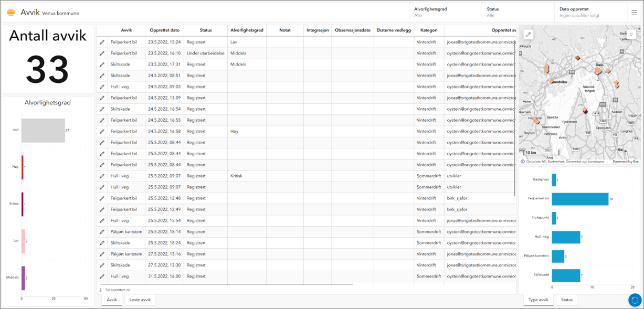Click the Status column header in the table
This screenshot has height=309, width=644.
(x=206, y=30)
